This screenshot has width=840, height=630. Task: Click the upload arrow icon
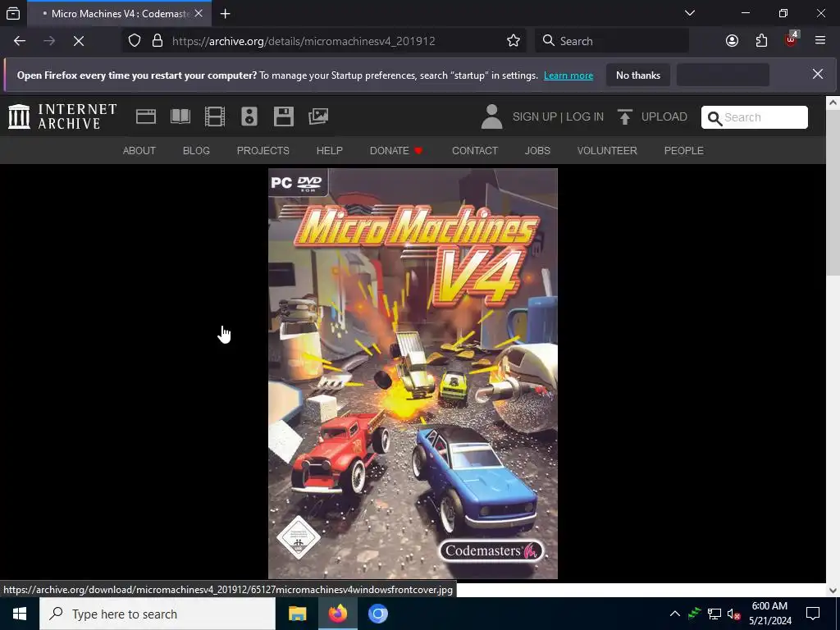tap(624, 116)
